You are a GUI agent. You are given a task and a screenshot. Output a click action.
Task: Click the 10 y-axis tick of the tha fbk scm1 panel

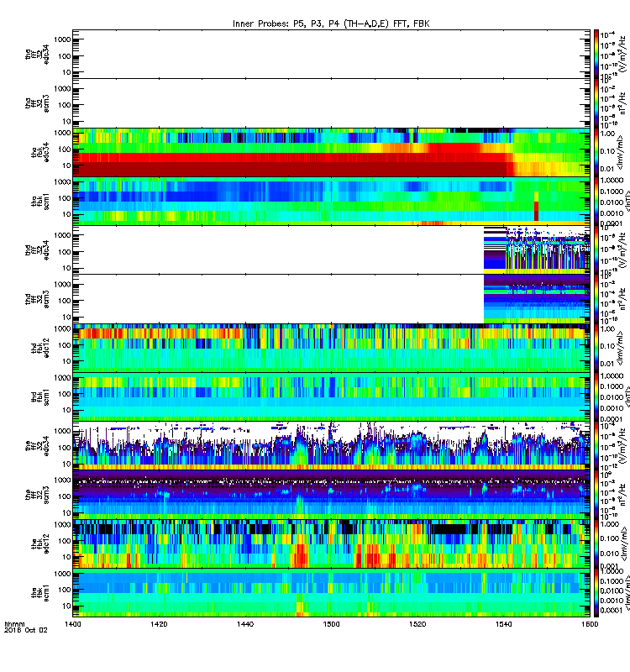point(66,214)
